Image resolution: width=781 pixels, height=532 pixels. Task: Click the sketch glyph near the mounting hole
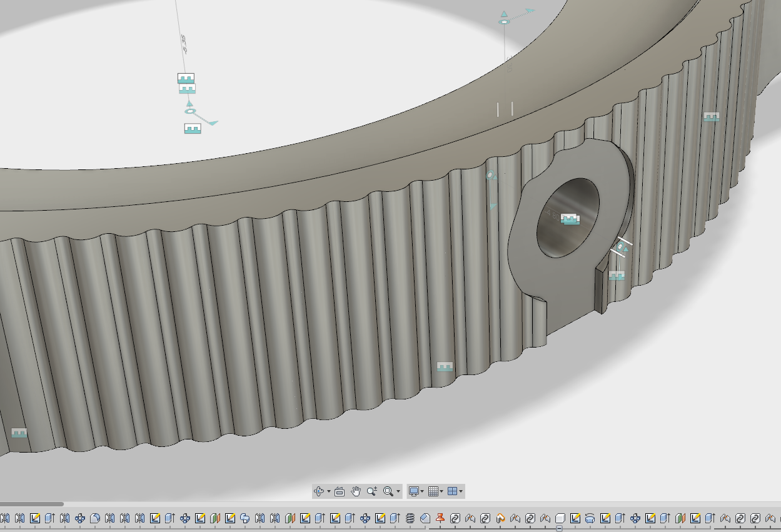[x=570, y=219]
